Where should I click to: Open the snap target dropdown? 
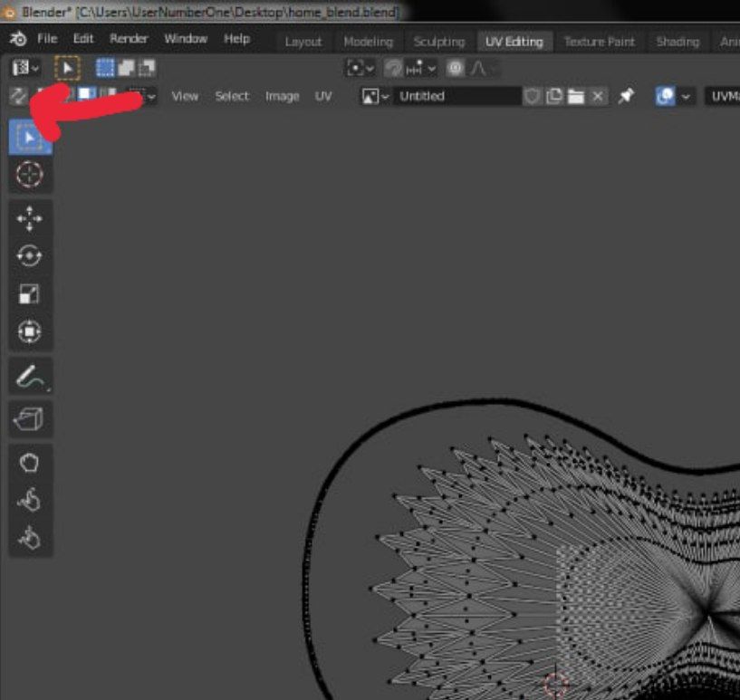(x=420, y=69)
